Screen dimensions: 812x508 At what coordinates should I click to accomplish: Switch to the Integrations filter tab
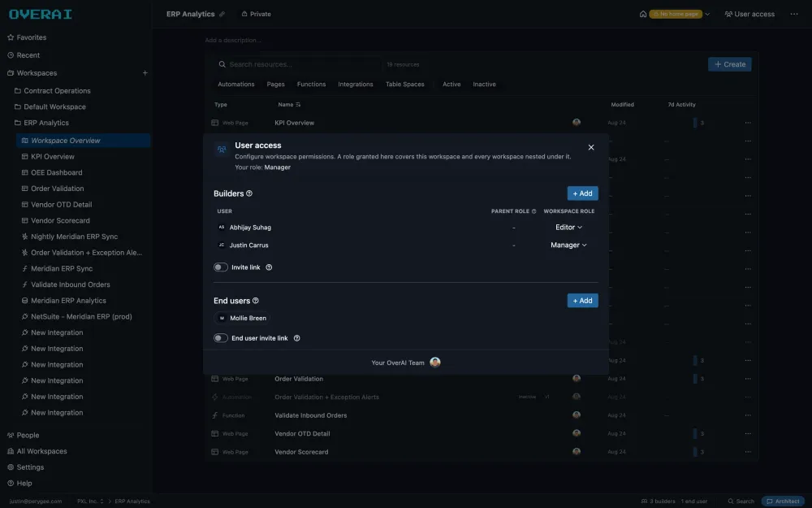[x=356, y=84]
